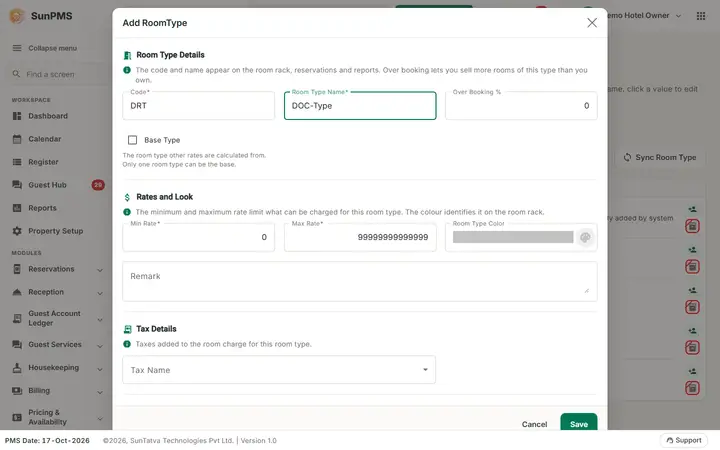The height and width of the screenshot is (450, 720).
Task: Expand the Housekeeping module chevron
Action: click(x=100, y=368)
